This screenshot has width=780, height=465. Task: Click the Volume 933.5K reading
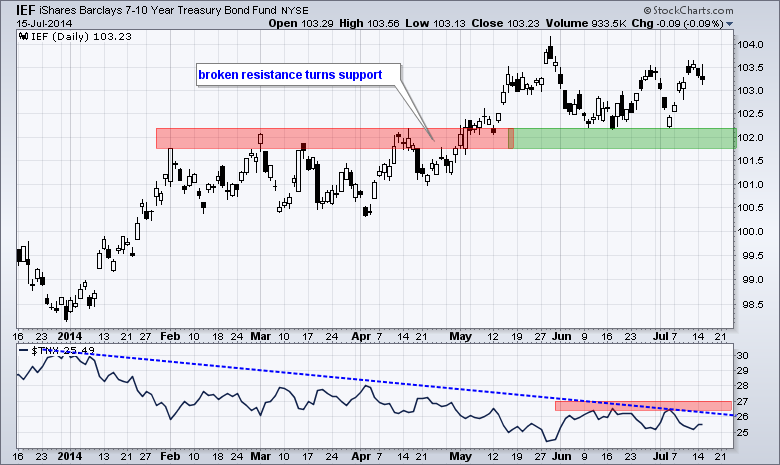(585, 23)
